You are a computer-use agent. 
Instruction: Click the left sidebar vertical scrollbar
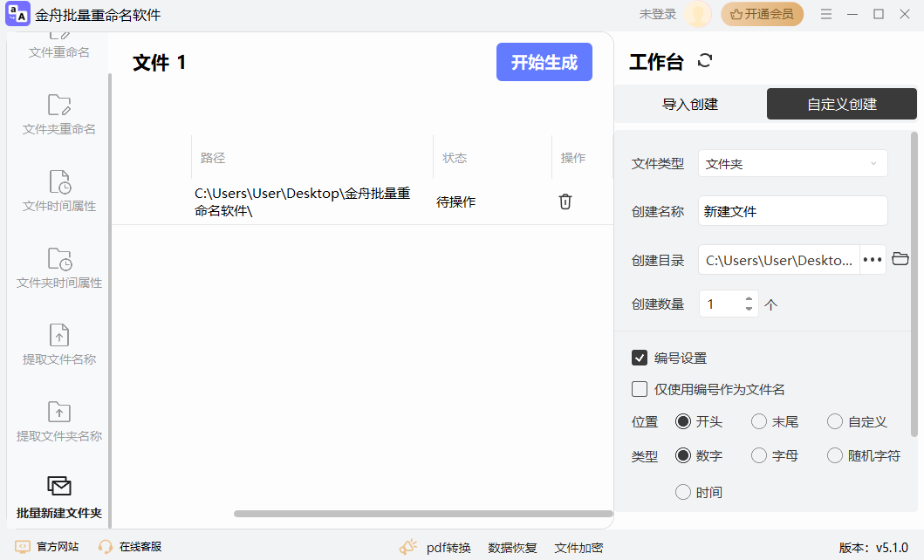coord(110,300)
